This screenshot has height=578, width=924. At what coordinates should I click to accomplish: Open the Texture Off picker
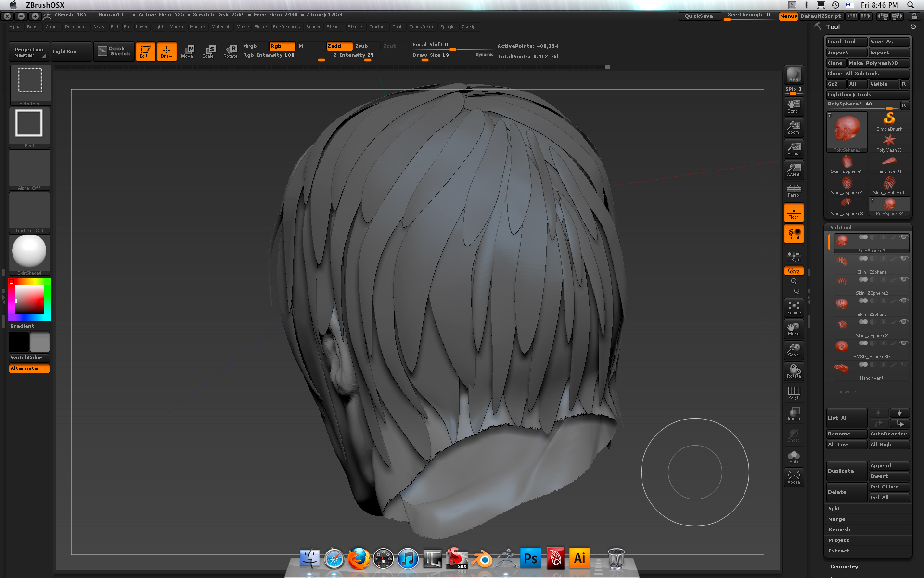coord(29,212)
